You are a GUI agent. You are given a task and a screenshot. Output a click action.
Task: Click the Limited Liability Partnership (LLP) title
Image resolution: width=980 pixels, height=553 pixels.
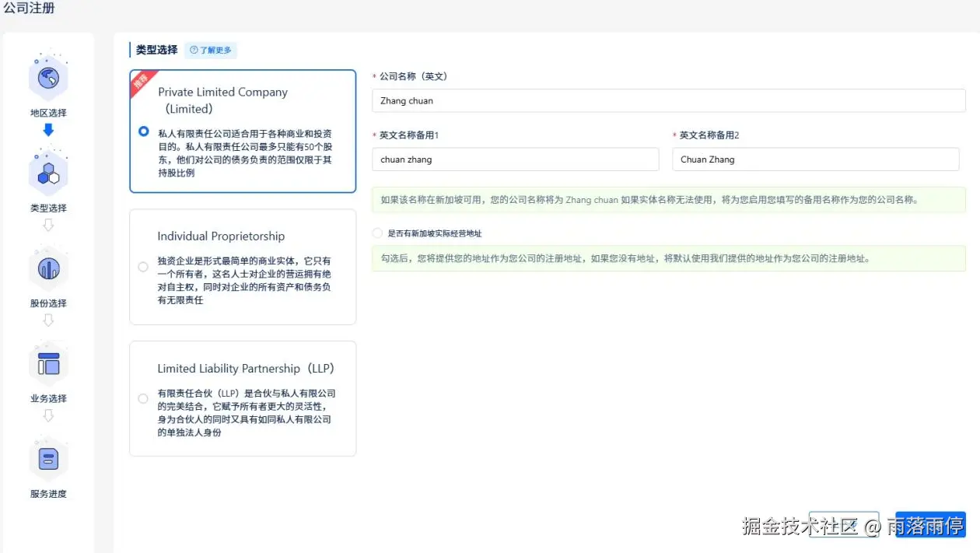click(246, 369)
